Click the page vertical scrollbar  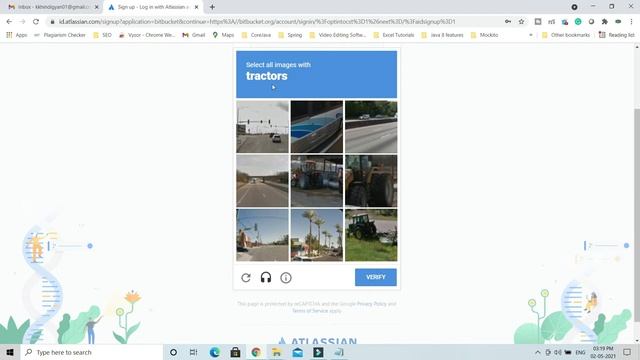[637, 215]
